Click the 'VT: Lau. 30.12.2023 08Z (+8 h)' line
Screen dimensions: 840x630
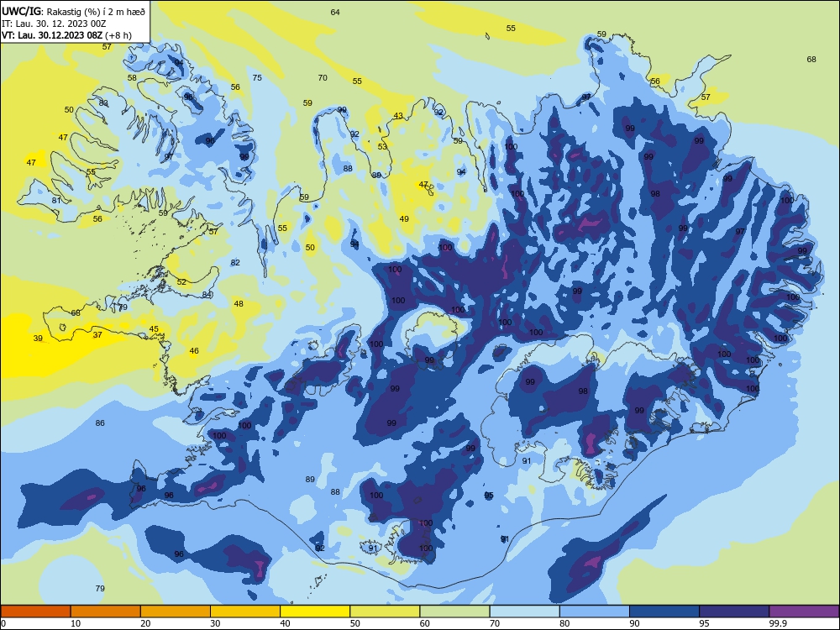click(x=66, y=35)
